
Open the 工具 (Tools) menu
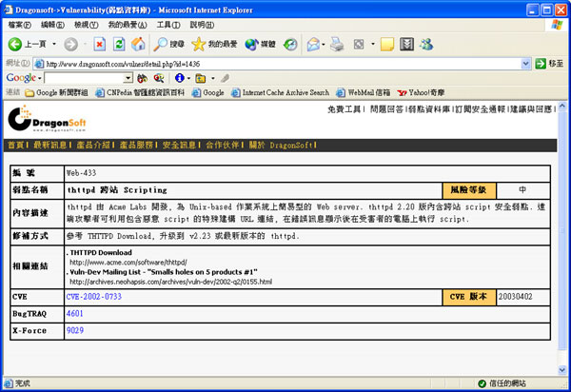tap(167, 24)
